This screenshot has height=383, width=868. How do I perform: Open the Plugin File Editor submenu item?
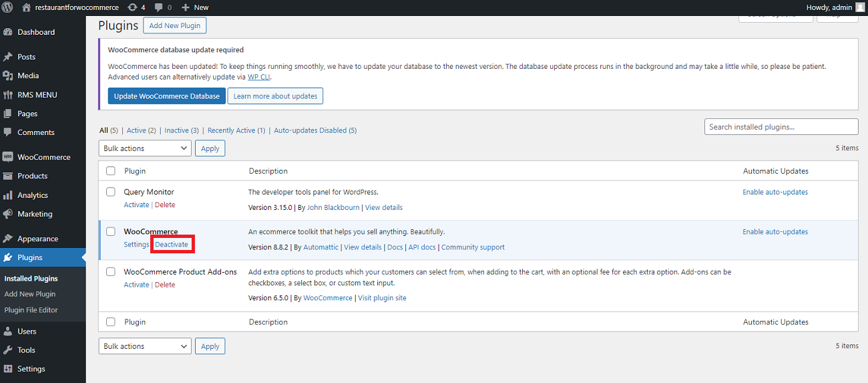tap(31, 310)
